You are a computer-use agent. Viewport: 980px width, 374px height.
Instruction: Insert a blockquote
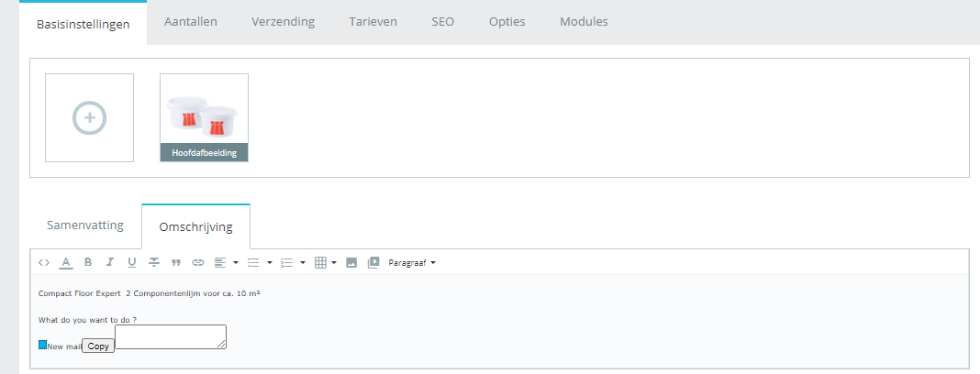pos(175,263)
